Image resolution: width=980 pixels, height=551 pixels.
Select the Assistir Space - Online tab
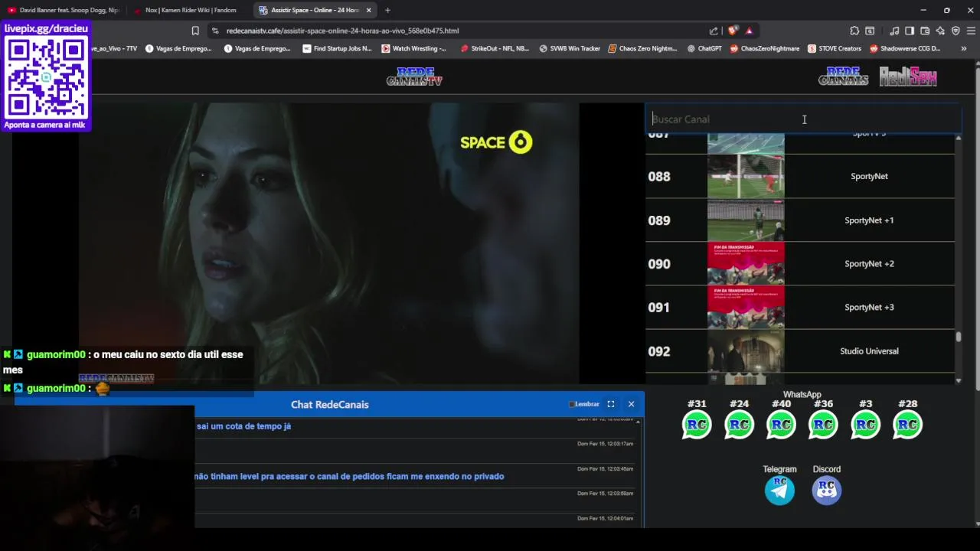pos(314,10)
